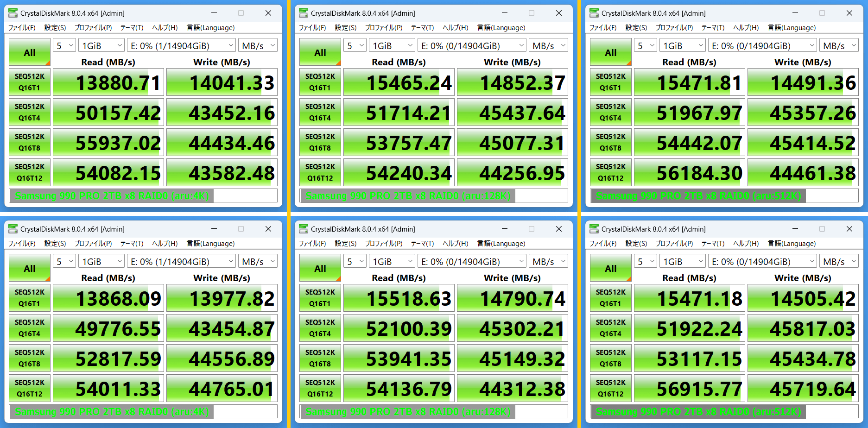Open drive E: dropdown in window showing 15471.18
Screen dimensions: 868x428
(762, 261)
